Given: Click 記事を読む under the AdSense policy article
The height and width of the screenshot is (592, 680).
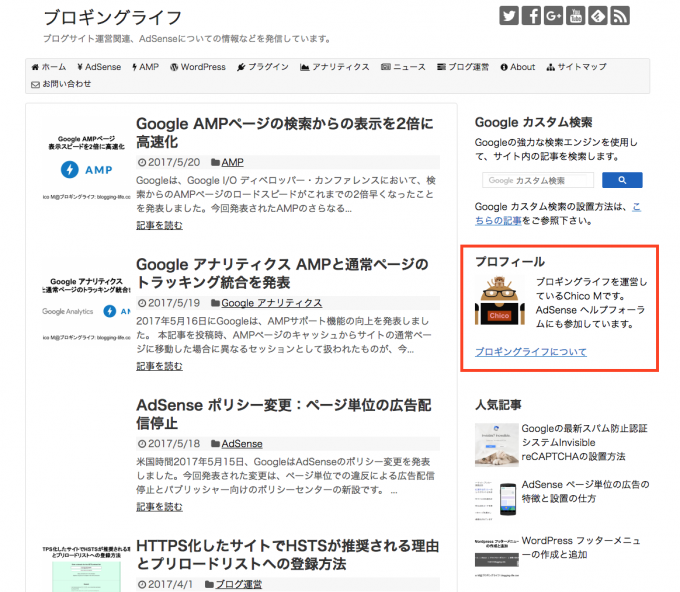Looking at the screenshot, I should click(x=159, y=507).
